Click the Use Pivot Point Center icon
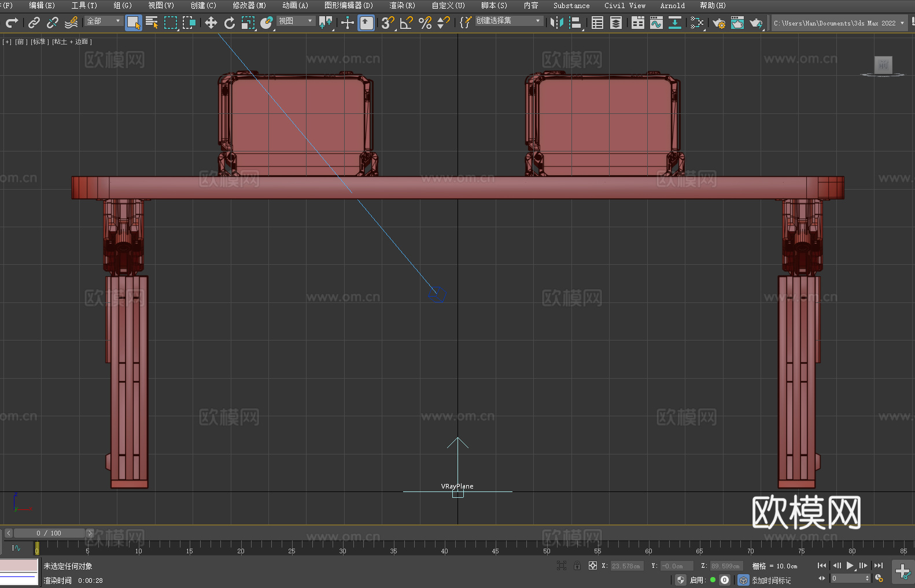 [326, 23]
